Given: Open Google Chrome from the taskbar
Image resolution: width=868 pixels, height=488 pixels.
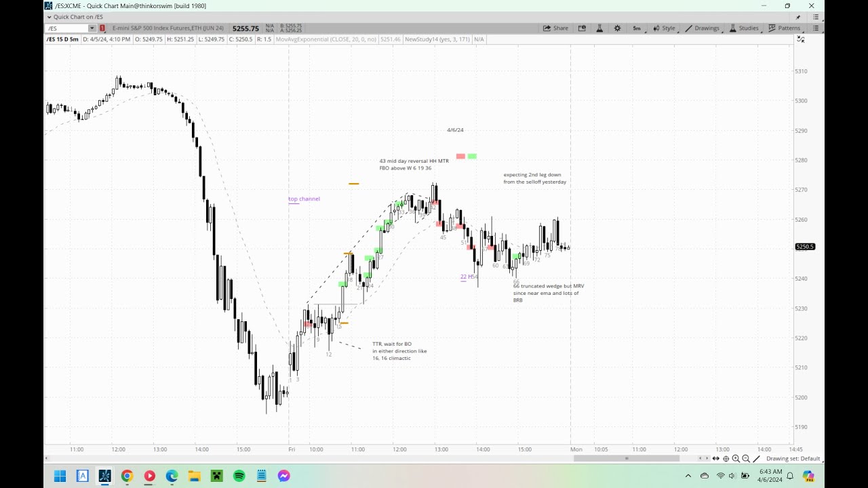Looking at the screenshot, I should click(x=127, y=476).
